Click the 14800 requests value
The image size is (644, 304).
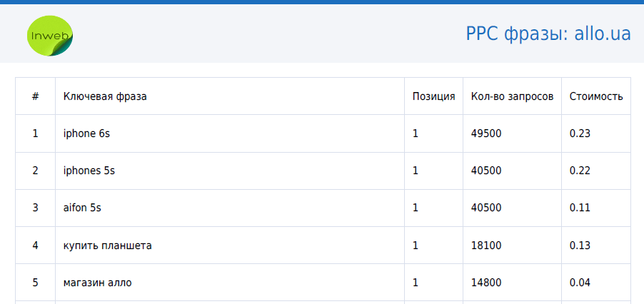[486, 283]
